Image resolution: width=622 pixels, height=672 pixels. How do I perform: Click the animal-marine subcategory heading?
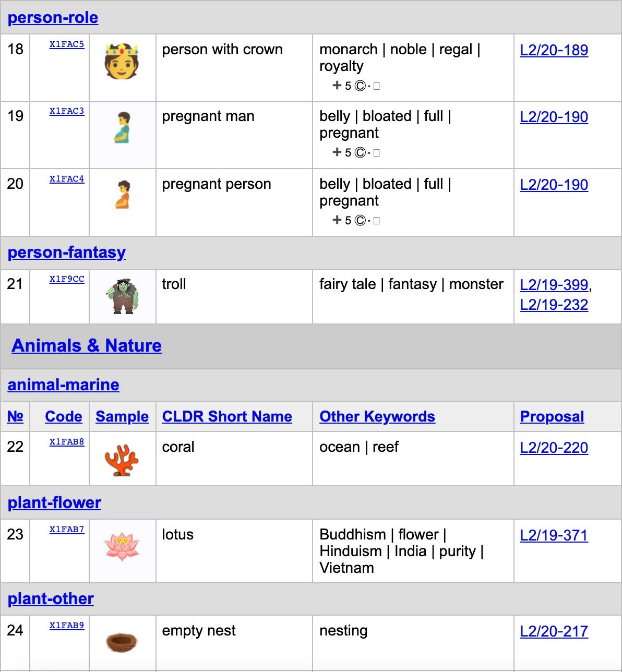coord(63,385)
